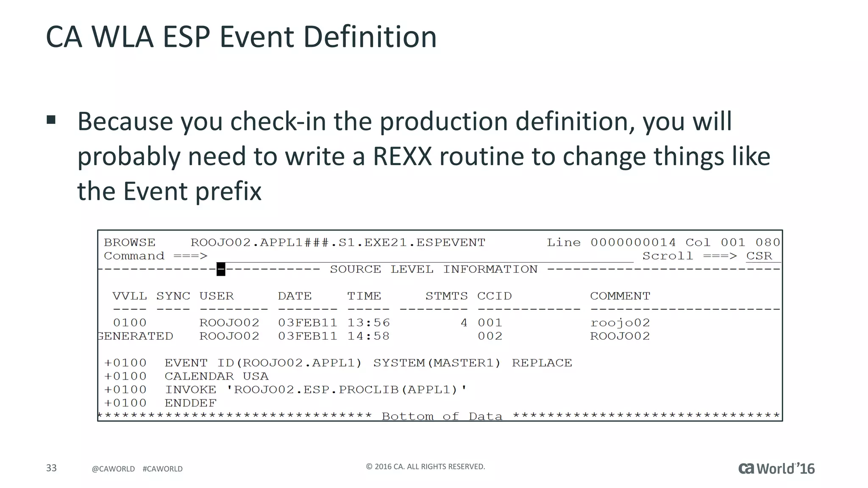Image resolution: width=868 pixels, height=488 pixels.
Task: Click the SYNC column header
Action: (173, 296)
